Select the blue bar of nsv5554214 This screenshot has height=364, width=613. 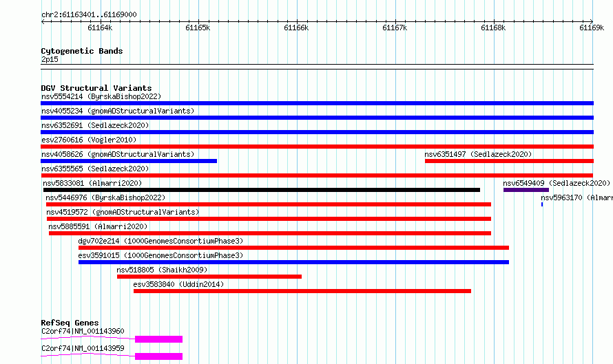coord(317,103)
